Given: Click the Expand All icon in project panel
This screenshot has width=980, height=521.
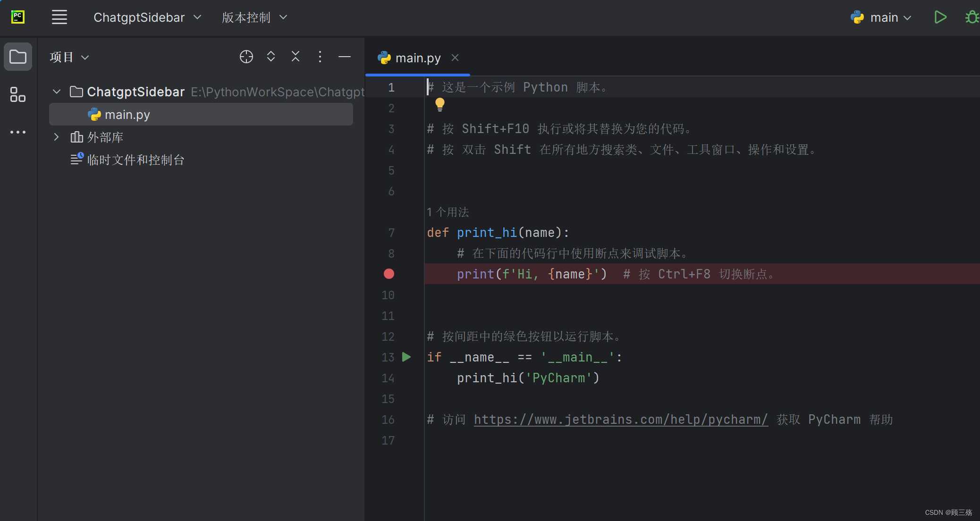Looking at the screenshot, I should coord(271,57).
